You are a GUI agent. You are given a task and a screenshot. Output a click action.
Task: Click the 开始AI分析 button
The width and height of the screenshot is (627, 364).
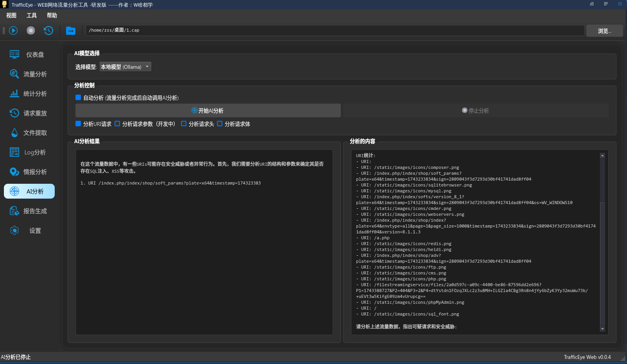click(x=208, y=110)
